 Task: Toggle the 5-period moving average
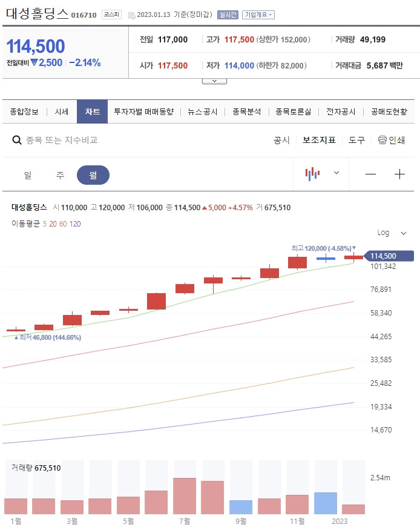[x=45, y=224]
